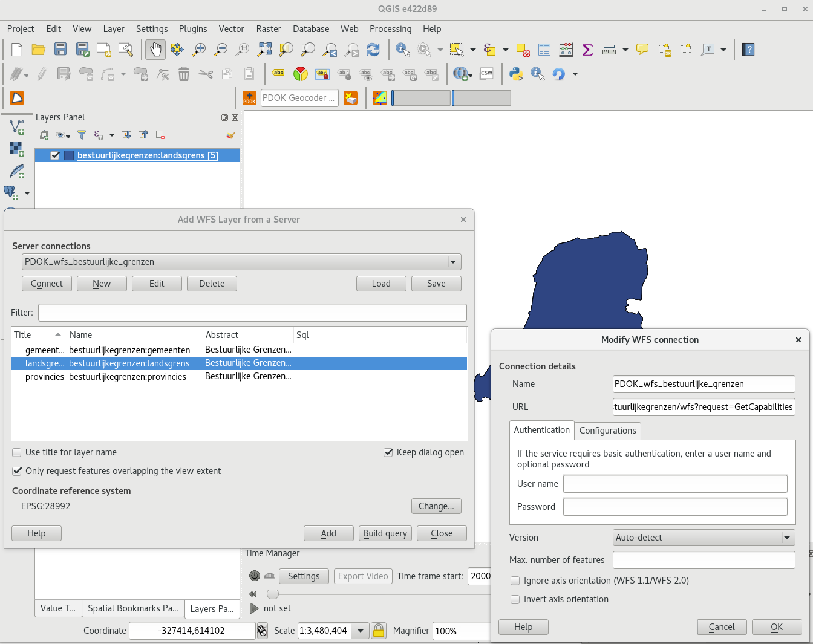
Task: Refresh the map canvas
Action: [x=373, y=50]
